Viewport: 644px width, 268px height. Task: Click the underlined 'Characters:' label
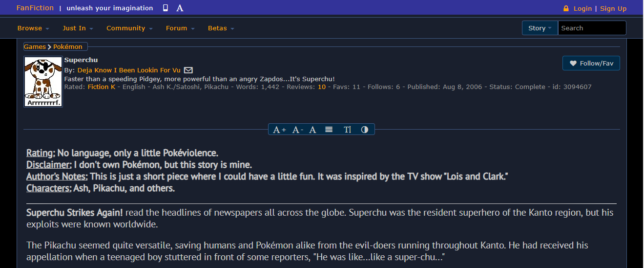(49, 188)
